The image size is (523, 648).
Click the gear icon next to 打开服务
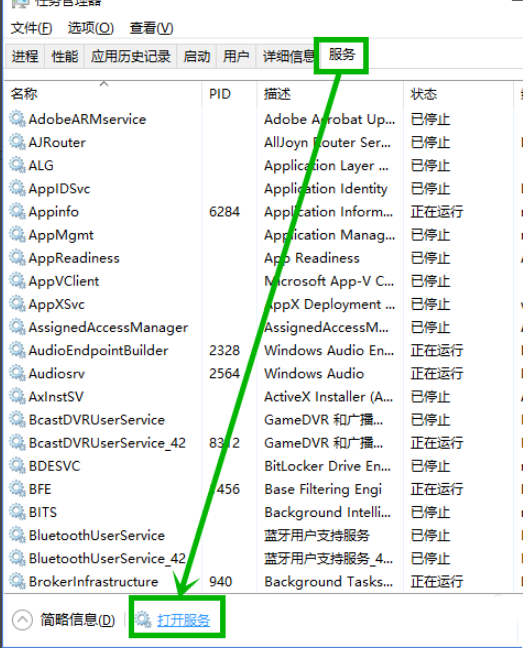point(143,619)
